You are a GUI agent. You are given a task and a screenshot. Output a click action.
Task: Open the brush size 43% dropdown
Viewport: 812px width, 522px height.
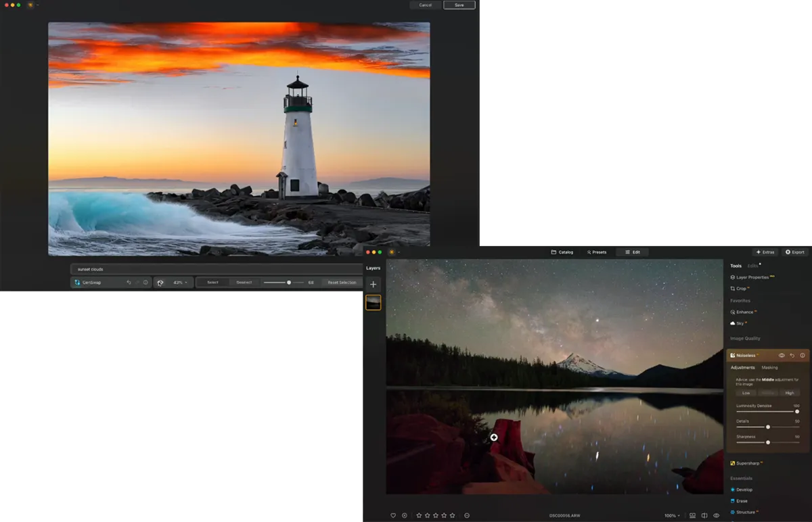pos(177,282)
